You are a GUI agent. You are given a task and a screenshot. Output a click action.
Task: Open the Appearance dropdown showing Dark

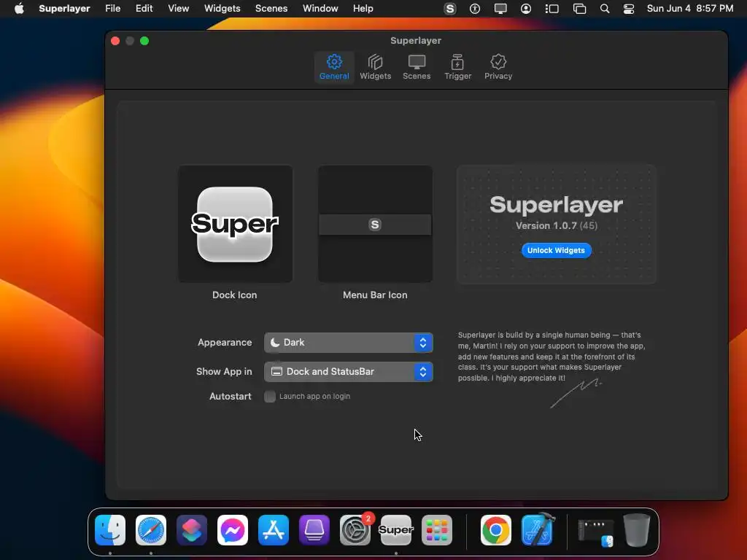(348, 343)
